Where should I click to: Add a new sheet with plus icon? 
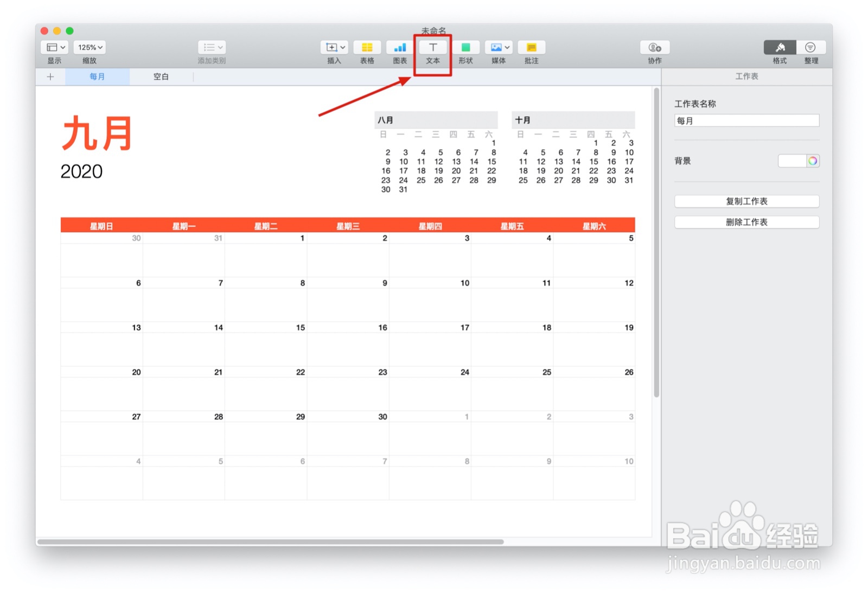(x=50, y=76)
